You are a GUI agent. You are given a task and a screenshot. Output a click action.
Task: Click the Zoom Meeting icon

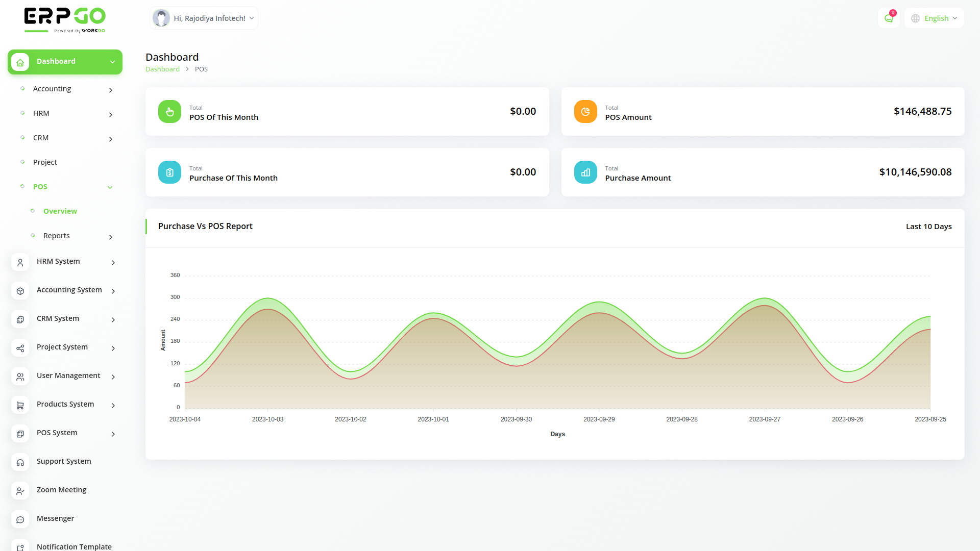coord(20,491)
